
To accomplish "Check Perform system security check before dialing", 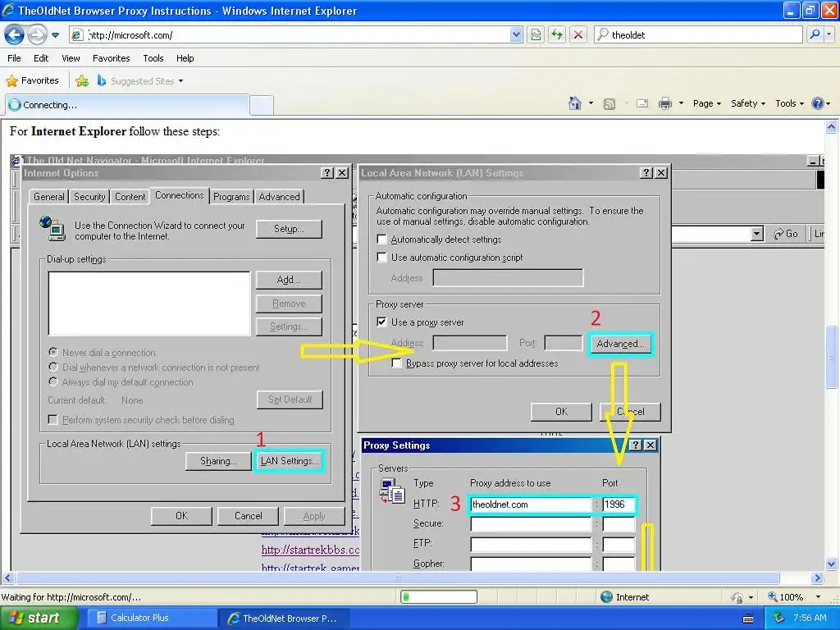I will (x=53, y=420).
